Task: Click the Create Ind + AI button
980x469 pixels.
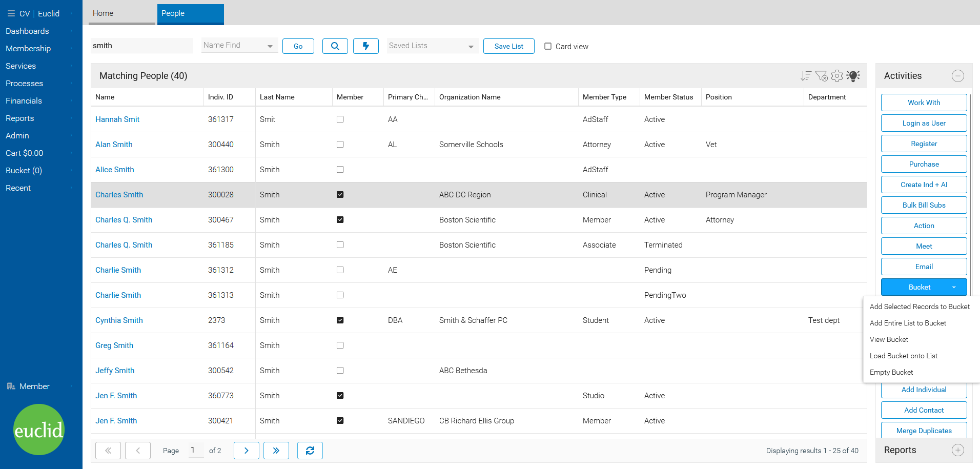Action: pyautogui.click(x=924, y=185)
